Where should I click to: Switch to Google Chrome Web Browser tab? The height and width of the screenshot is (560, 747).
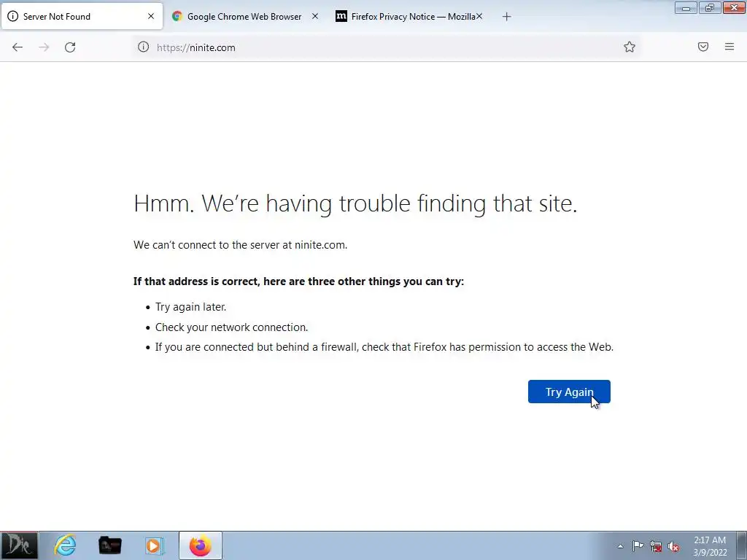pyautogui.click(x=244, y=17)
